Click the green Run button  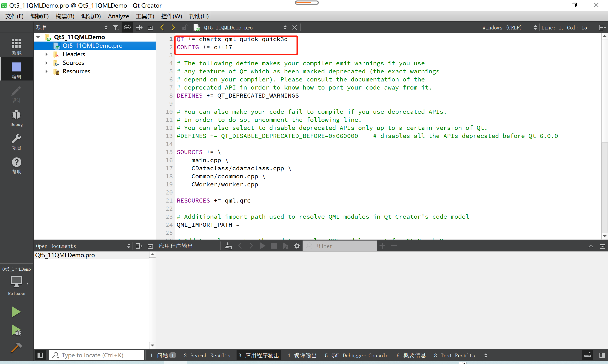point(16,312)
